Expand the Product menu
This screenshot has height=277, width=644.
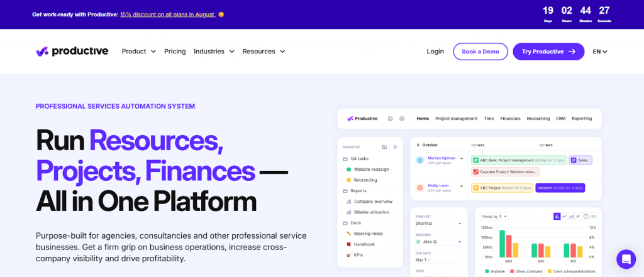[x=139, y=52]
